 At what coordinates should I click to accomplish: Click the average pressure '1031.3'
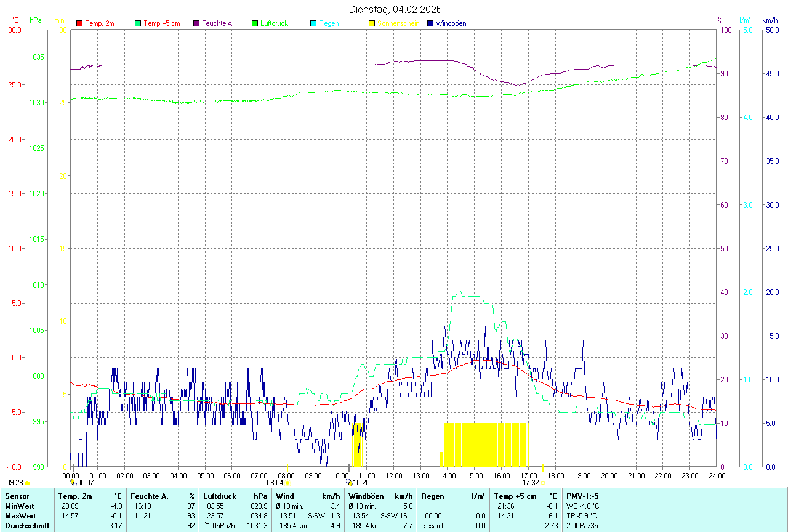pos(257,526)
